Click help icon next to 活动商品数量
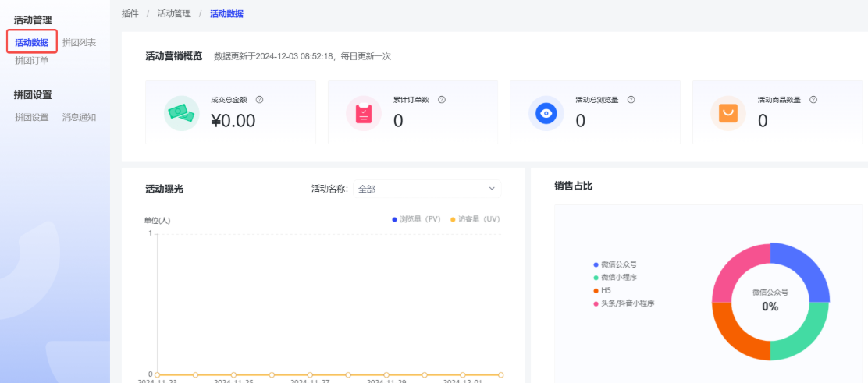The width and height of the screenshot is (868, 383). [813, 100]
